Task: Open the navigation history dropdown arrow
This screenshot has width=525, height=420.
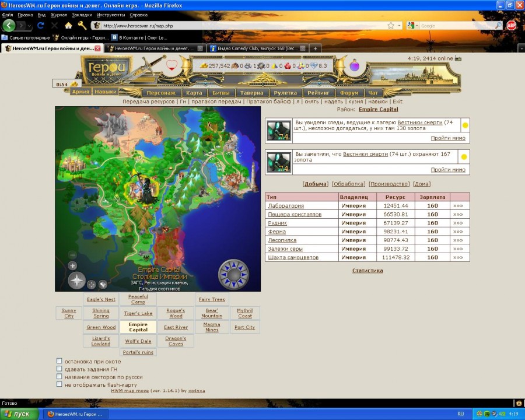Action: click(30, 26)
